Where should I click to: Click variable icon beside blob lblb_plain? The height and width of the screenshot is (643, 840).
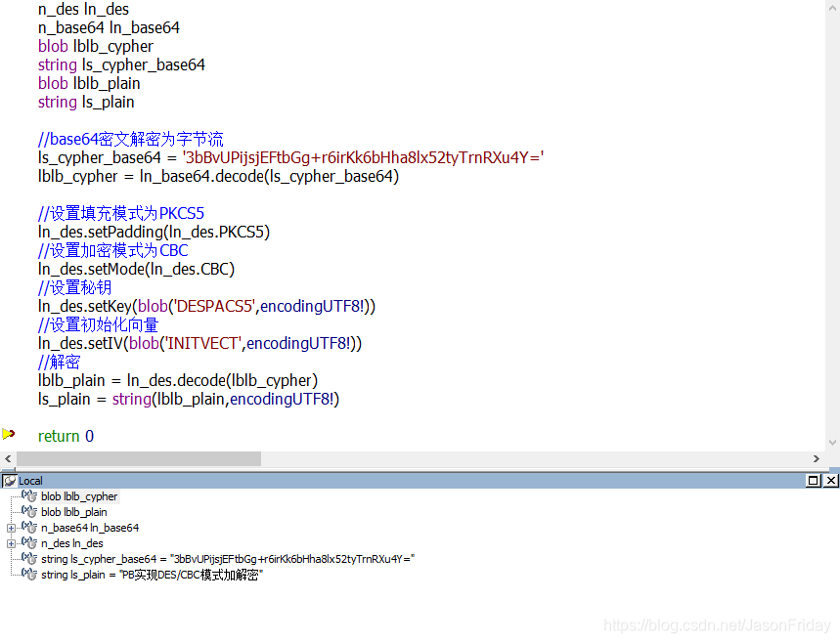pyautogui.click(x=29, y=512)
